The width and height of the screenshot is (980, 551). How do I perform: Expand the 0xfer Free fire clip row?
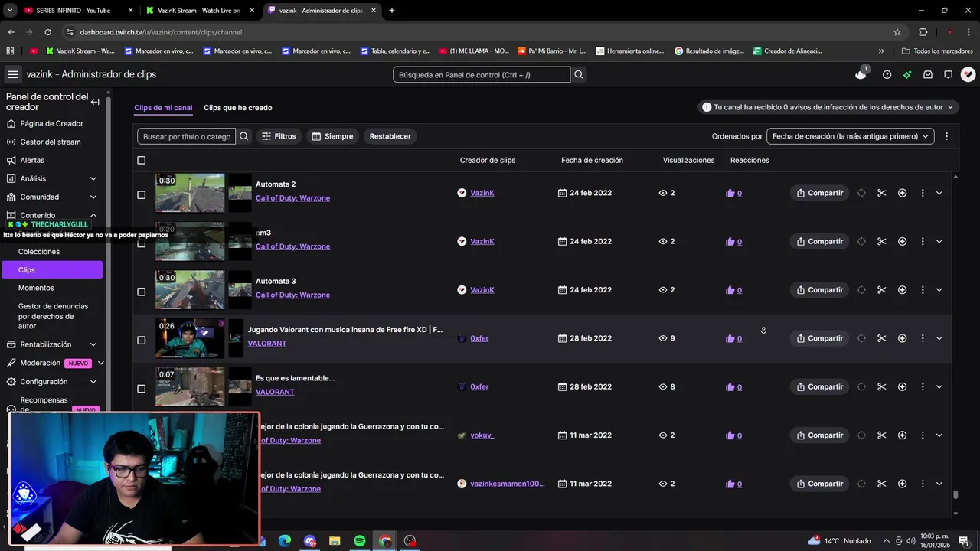(x=939, y=338)
